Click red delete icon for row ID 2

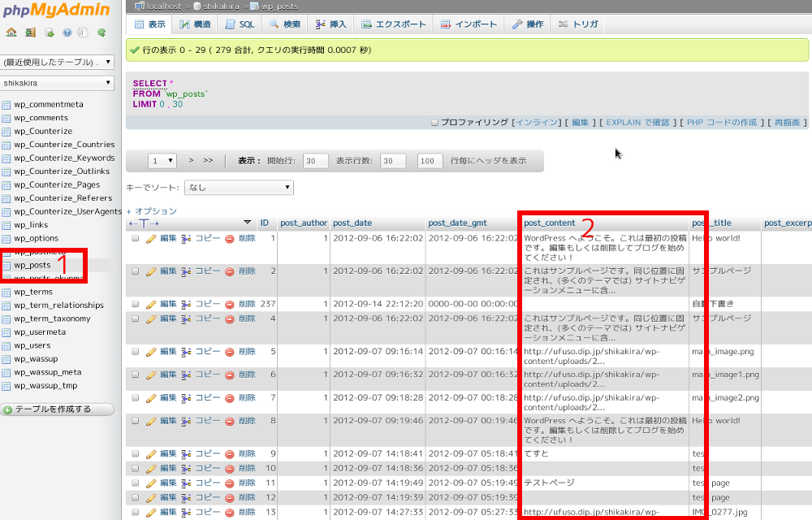(x=230, y=271)
